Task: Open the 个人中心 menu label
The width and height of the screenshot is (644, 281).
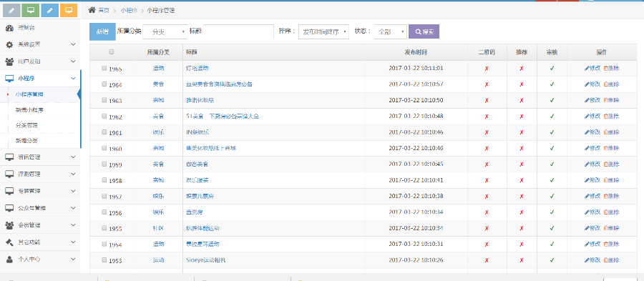Action: [29, 260]
